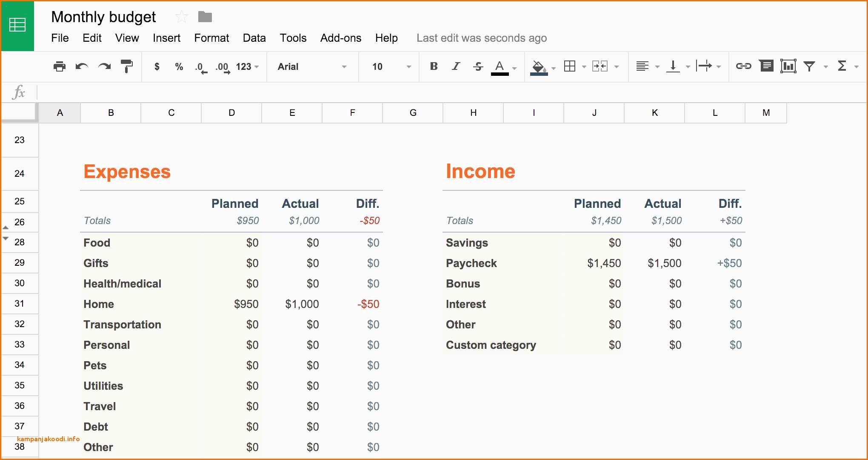
Task: Open the Format menu
Action: coord(211,38)
